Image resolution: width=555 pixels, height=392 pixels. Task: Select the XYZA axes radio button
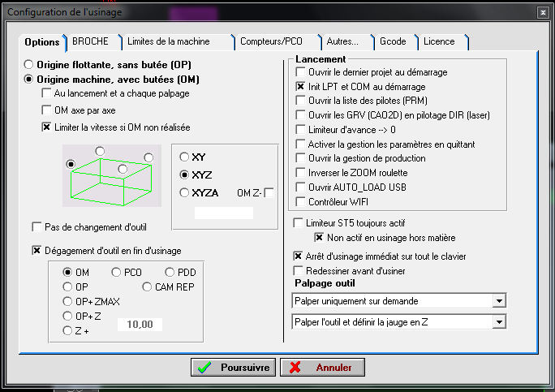pos(184,192)
